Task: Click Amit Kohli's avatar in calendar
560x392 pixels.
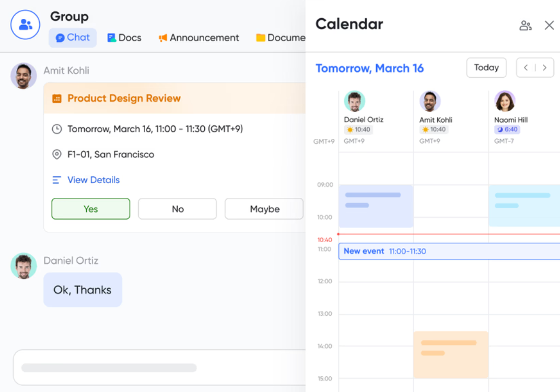Action: click(429, 101)
